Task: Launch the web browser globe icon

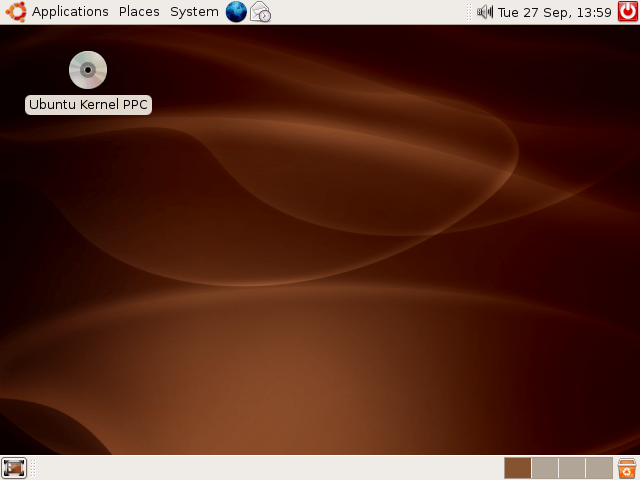Action: (x=236, y=11)
